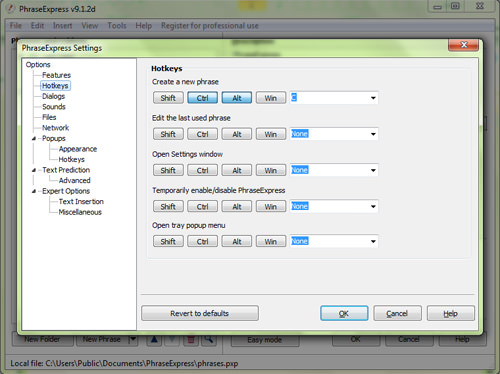Select Text Prediction in the tree
This screenshot has width=500, height=374.
coord(66,170)
